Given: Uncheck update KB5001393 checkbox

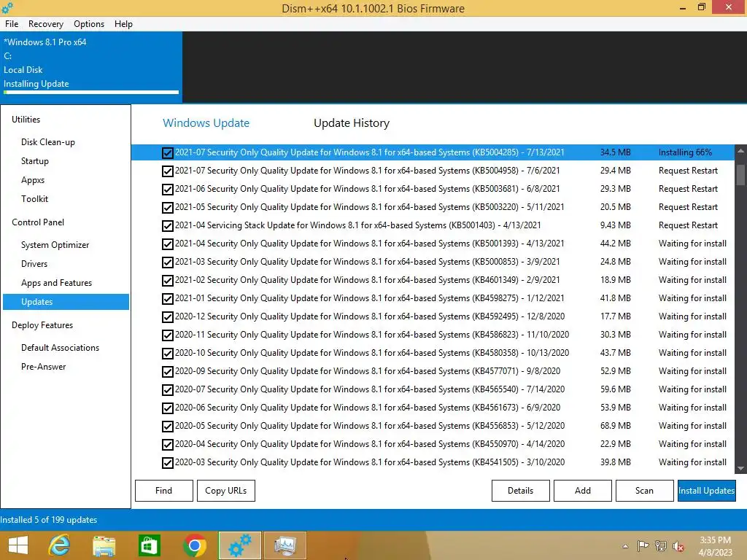Looking at the screenshot, I should [x=167, y=244].
